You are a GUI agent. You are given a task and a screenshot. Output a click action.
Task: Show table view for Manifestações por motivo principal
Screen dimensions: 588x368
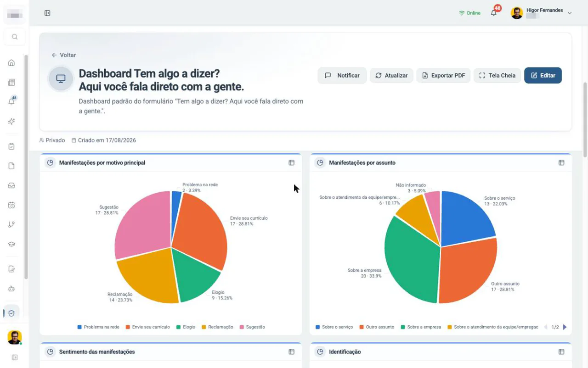click(291, 162)
